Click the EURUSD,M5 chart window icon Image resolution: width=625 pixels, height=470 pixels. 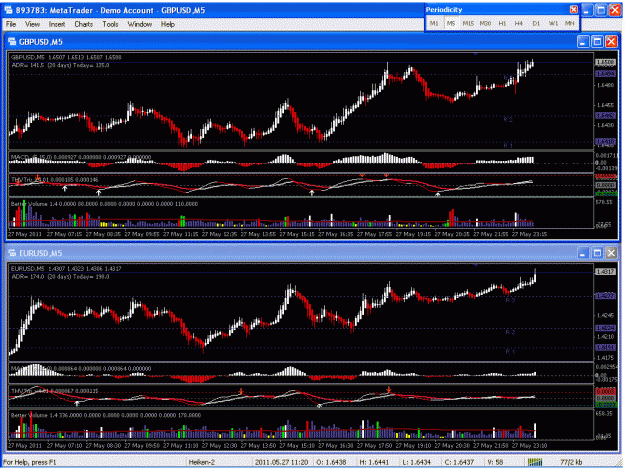[x=12, y=253]
